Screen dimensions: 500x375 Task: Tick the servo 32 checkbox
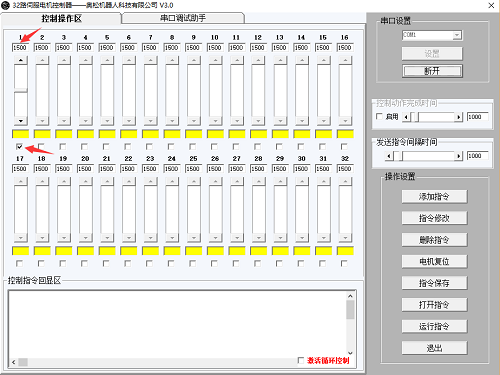coord(344,263)
